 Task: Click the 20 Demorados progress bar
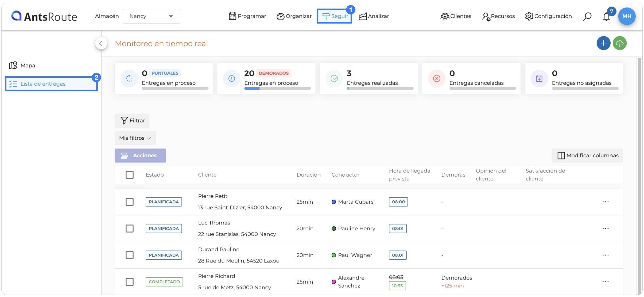point(277,88)
